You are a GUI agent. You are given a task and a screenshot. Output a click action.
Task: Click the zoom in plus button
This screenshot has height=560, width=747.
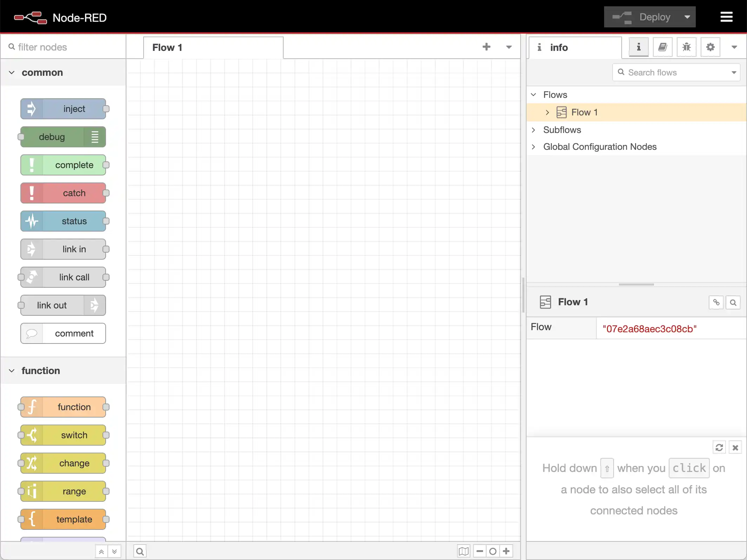click(x=506, y=551)
